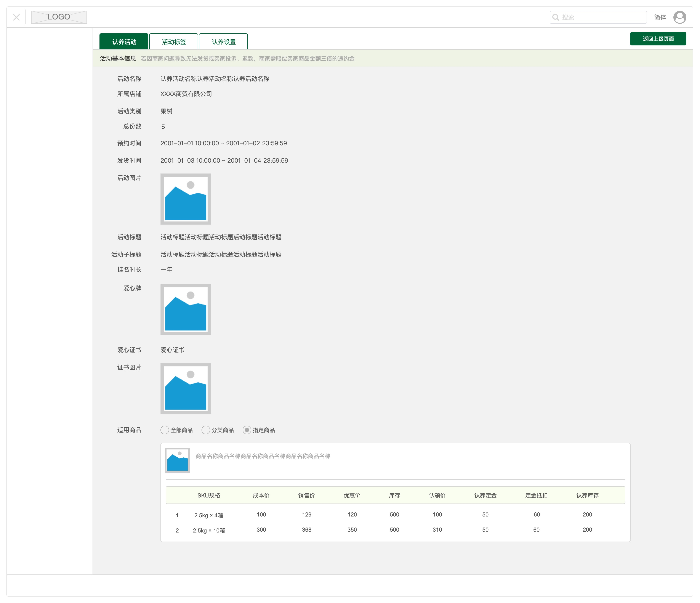Click the product name 商品名称商品名称 text
700x603 pixels.
pos(263,456)
